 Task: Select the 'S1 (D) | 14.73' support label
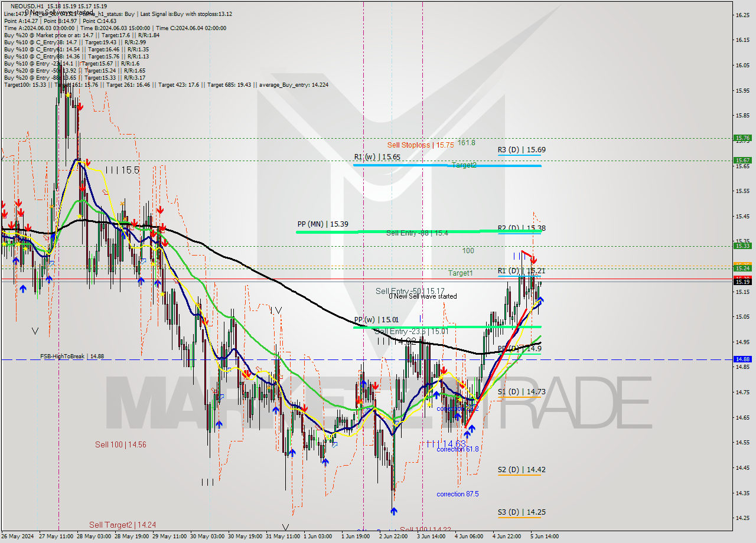tap(521, 392)
